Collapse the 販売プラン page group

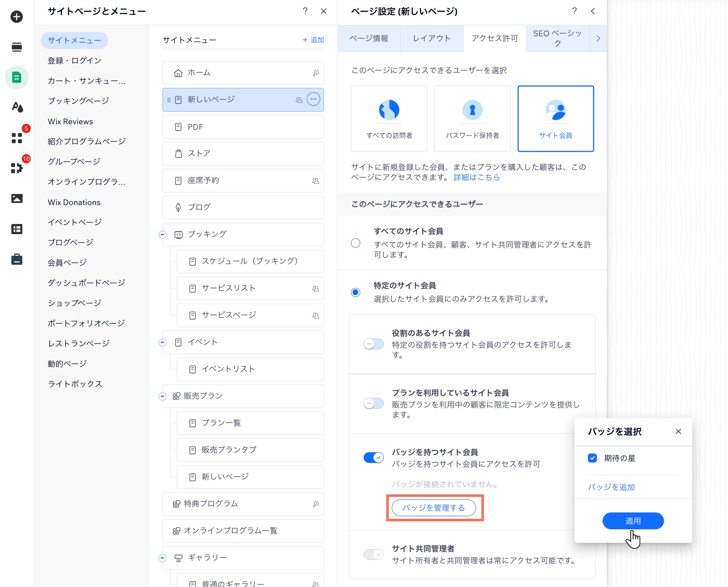click(x=162, y=396)
